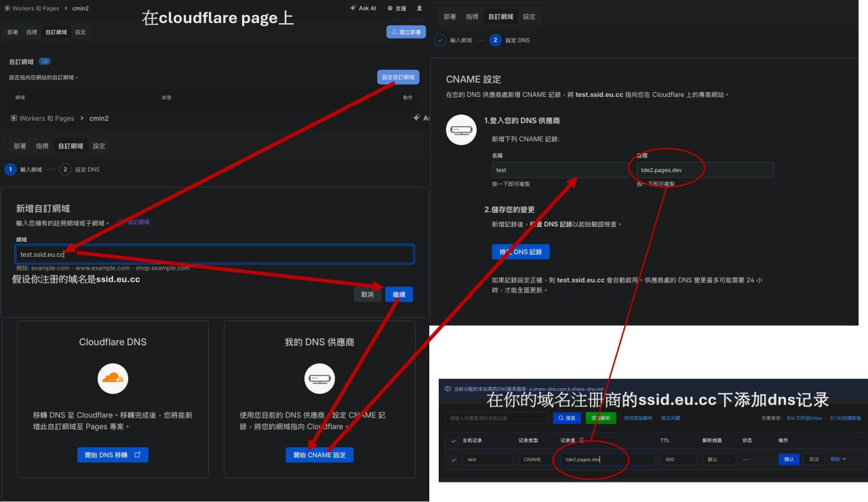Open 設定 tab in the panel with 建立部署
Screen dimensions: 868x502
(81, 32)
